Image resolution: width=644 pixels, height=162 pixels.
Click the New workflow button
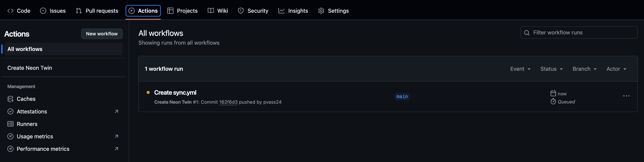[x=102, y=34]
